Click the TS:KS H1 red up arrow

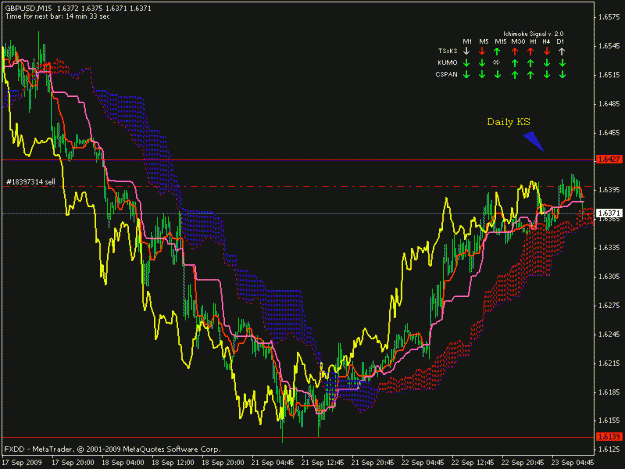531,51
